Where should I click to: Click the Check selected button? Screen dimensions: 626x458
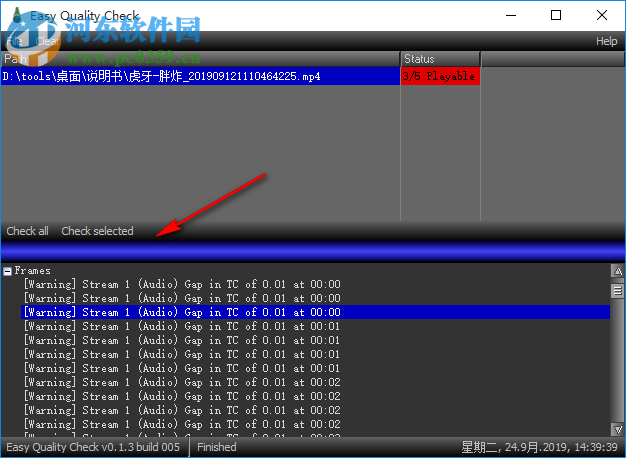[x=97, y=231]
